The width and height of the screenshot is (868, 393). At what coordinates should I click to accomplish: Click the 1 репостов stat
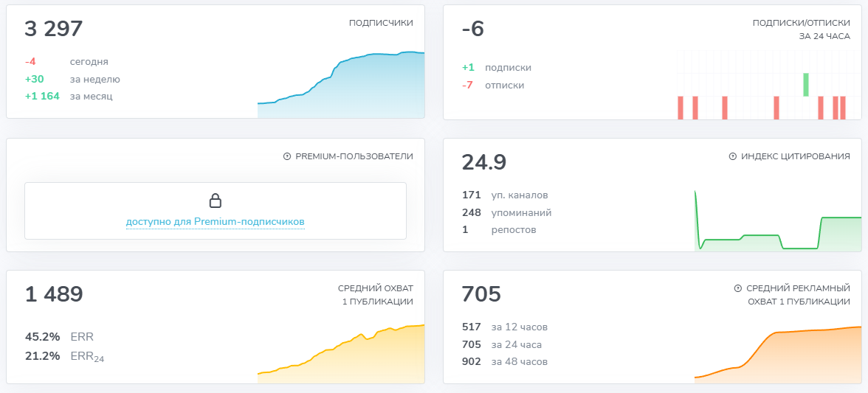pyautogui.click(x=499, y=230)
